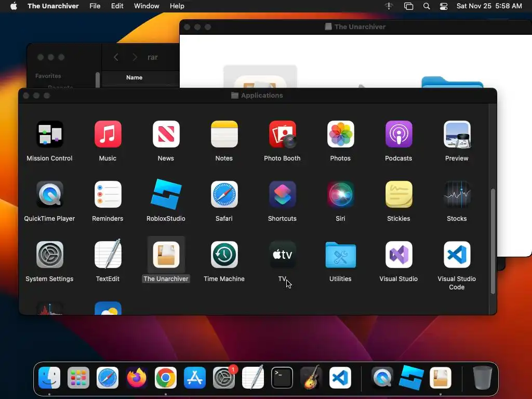Click the Applications window vertical scrollbar
The width and height of the screenshot is (532, 399).
point(493,241)
